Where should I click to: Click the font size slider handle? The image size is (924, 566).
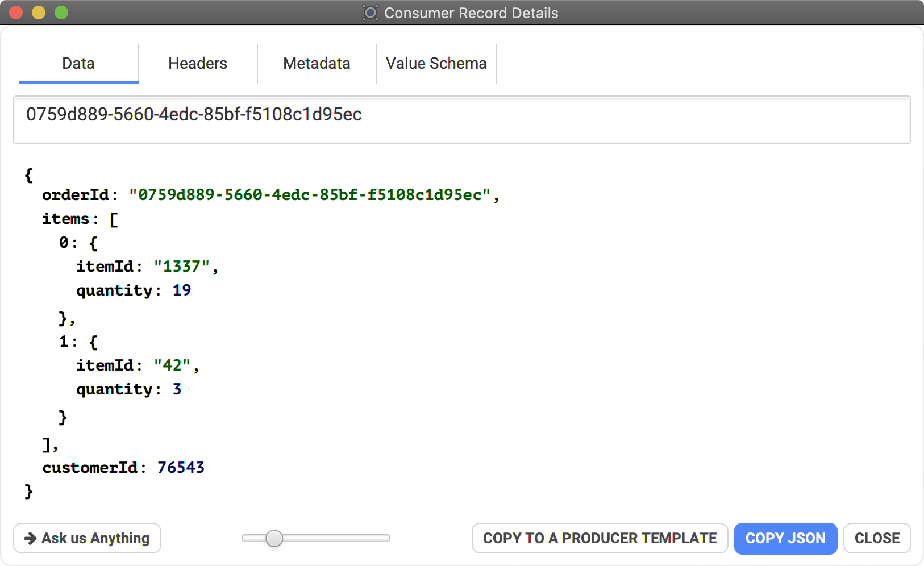tap(274, 538)
